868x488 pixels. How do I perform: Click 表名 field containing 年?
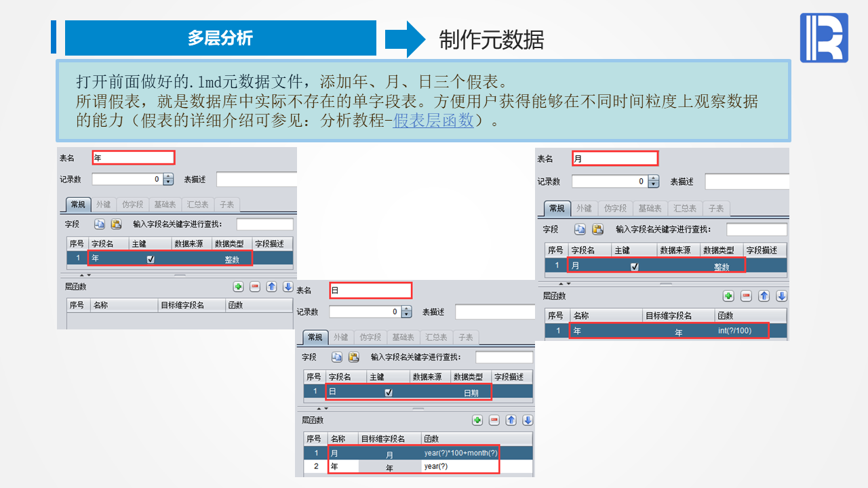(134, 158)
